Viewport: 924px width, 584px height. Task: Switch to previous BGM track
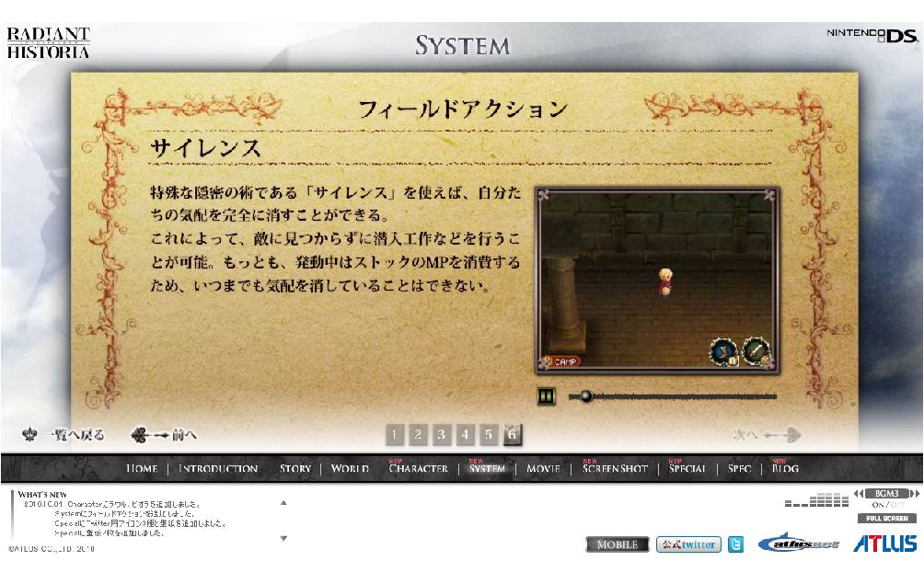[x=859, y=493]
